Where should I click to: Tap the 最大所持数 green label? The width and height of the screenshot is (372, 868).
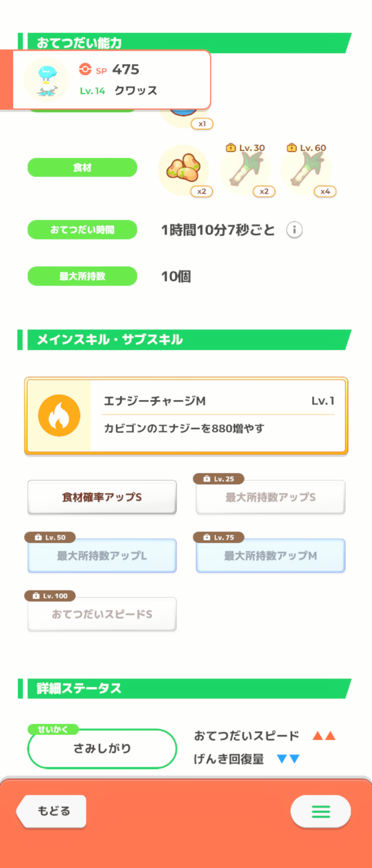(82, 276)
